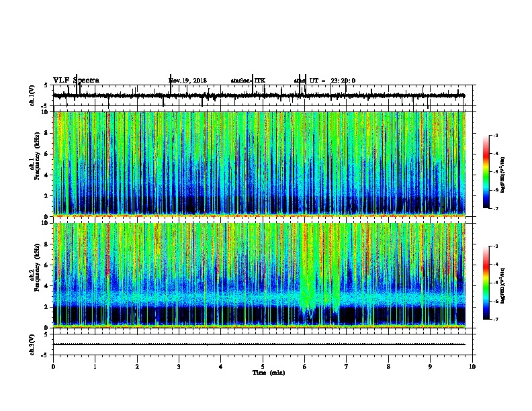The image size is (532, 411).
Task: Click the 8 tick label on Time axis
Action: [388, 367]
